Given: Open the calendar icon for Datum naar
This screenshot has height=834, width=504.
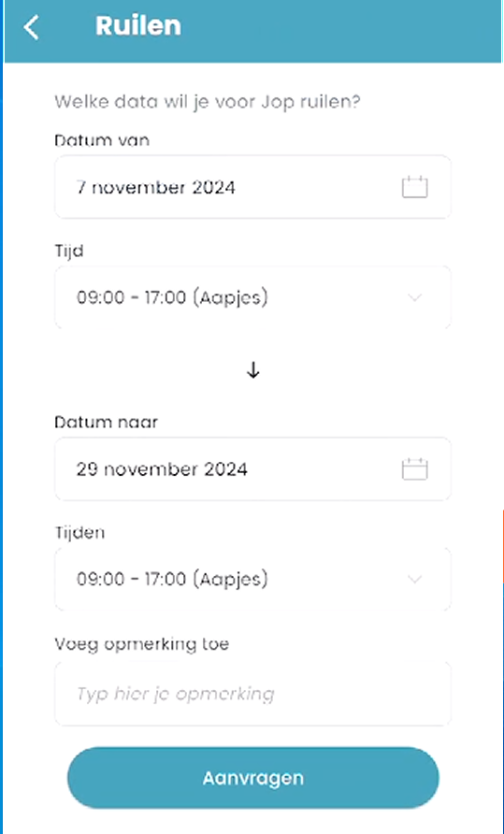Looking at the screenshot, I should (x=414, y=469).
